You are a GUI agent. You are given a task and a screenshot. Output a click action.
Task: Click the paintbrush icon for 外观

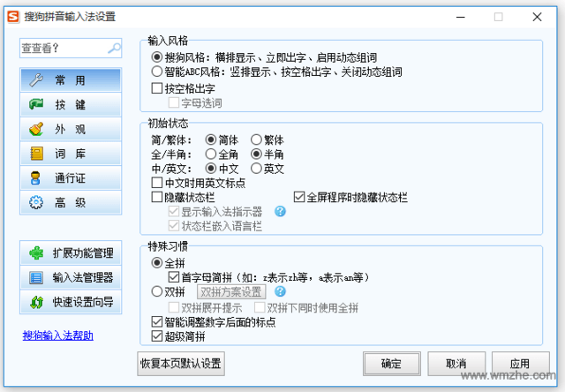coord(36,129)
